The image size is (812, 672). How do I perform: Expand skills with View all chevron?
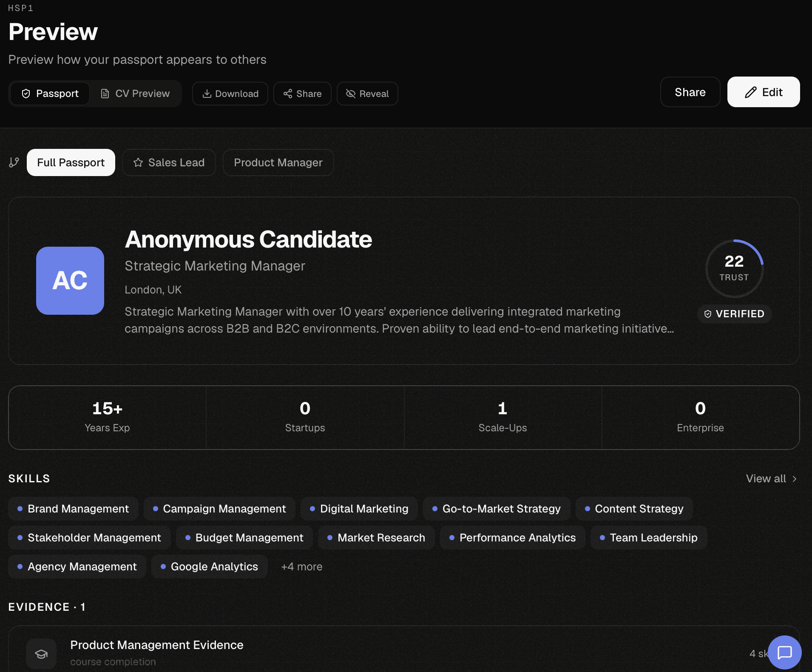click(x=771, y=478)
